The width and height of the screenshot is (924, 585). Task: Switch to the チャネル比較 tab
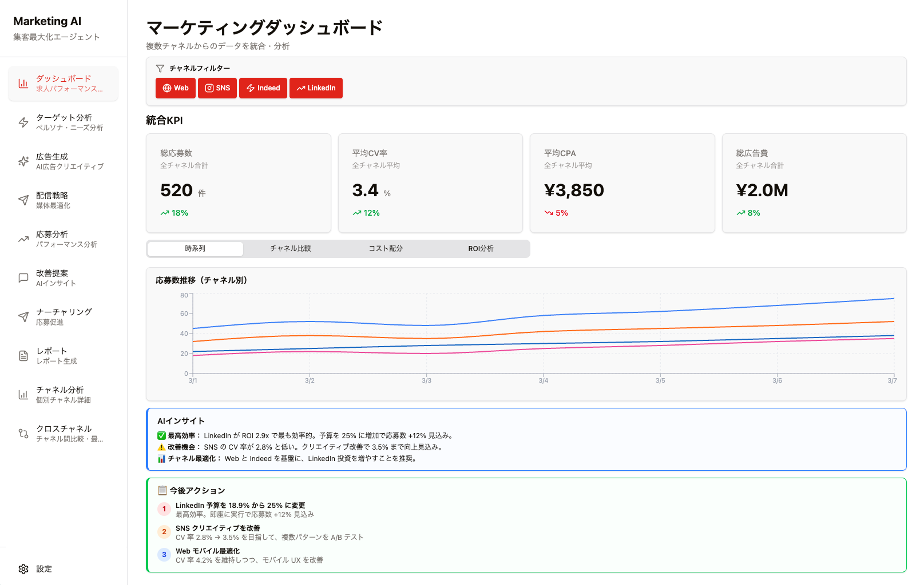(290, 249)
